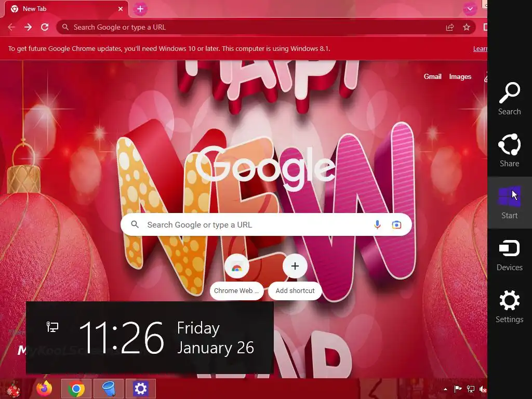Image resolution: width=532 pixels, height=399 pixels.
Task: Start voice search with the microphone
Action: point(377,224)
